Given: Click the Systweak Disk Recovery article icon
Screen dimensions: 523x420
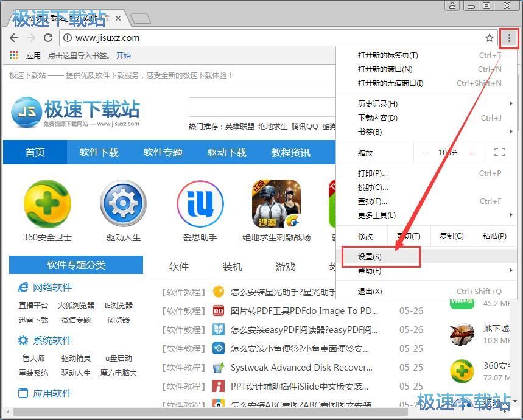Looking at the screenshot, I should [219, 367].
